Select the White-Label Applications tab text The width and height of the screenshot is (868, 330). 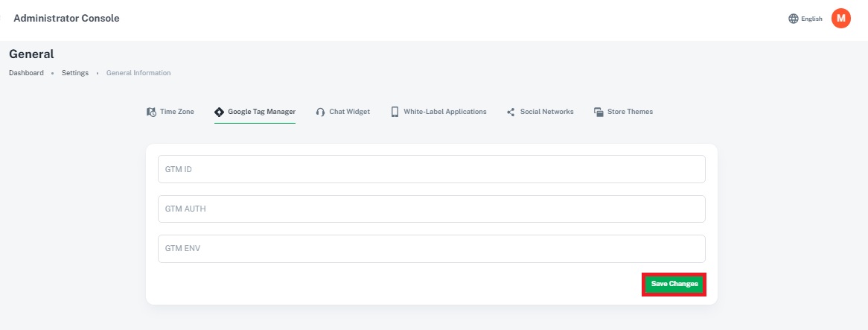444,112
